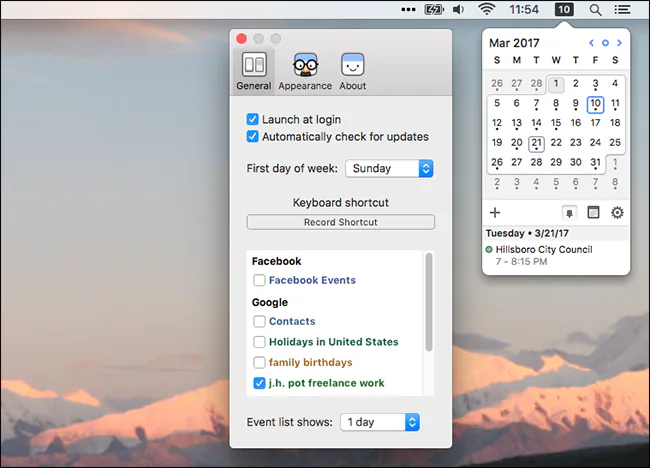The width and height of the screenshot is (650, 468).
Task: Jump to today with circle icon
Action: (x=605, y=43)
